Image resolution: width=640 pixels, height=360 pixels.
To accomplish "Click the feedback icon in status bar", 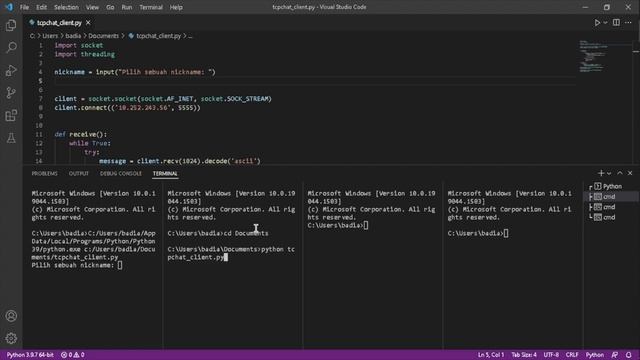I will pos(615,355).
